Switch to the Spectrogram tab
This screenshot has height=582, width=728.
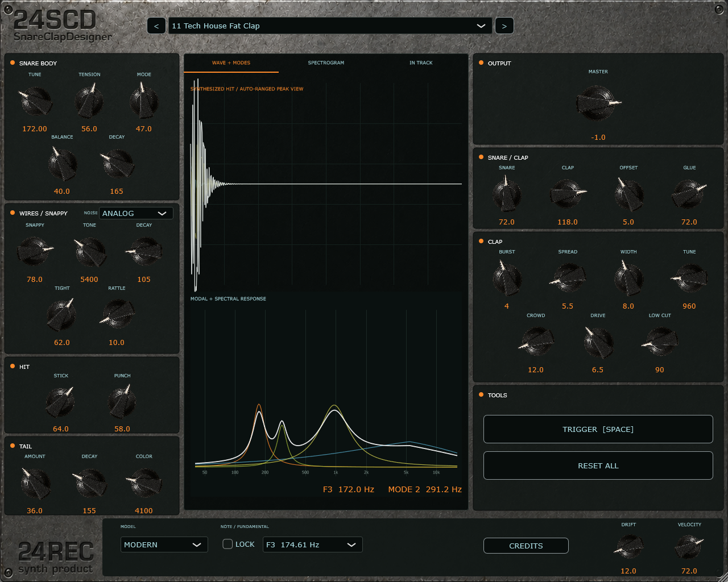coord(326,63)
